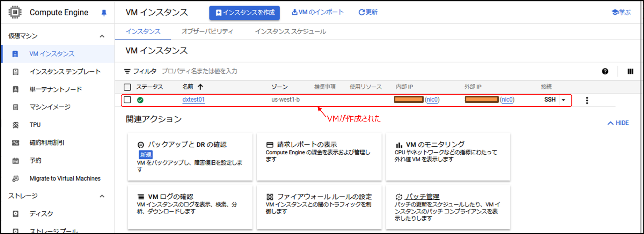Click the 推奨事項 column header
The width and height of the screenshot is (644, 234).
point(325,87)
